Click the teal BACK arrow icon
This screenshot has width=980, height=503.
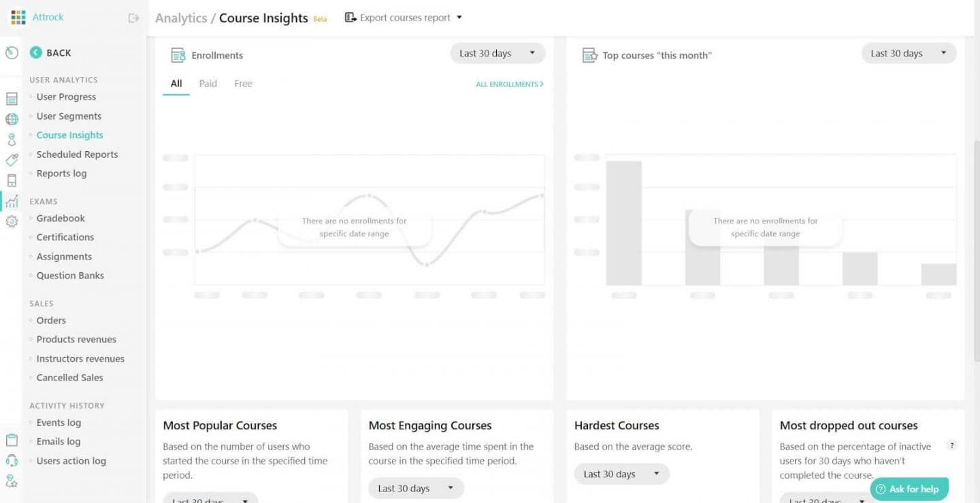(x=36, y=52)
